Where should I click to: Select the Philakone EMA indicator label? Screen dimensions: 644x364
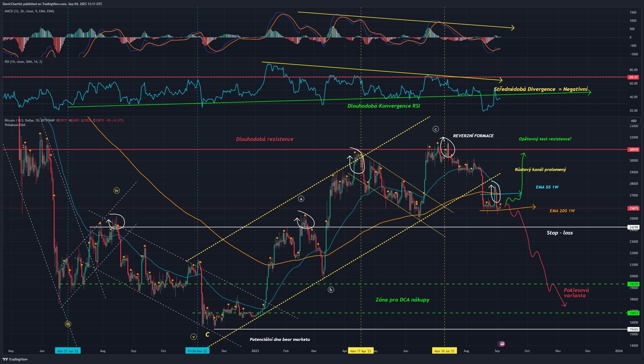pos(15,125)
